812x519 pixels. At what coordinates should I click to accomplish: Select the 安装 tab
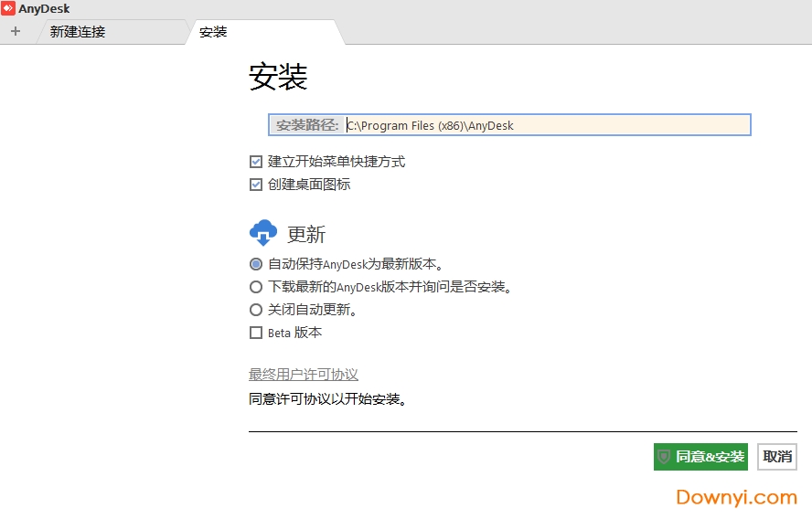[x=213, y=32]
